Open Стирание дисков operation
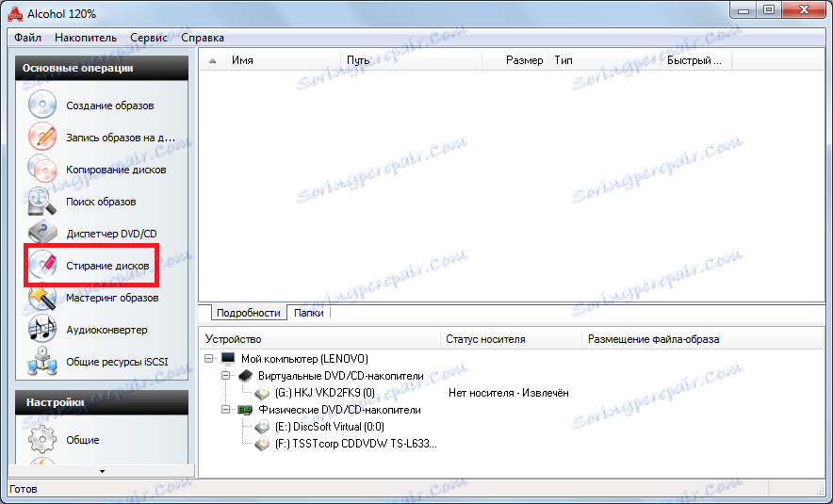Image resolution: width=833 pixels, height=504 pixels. 107,266
